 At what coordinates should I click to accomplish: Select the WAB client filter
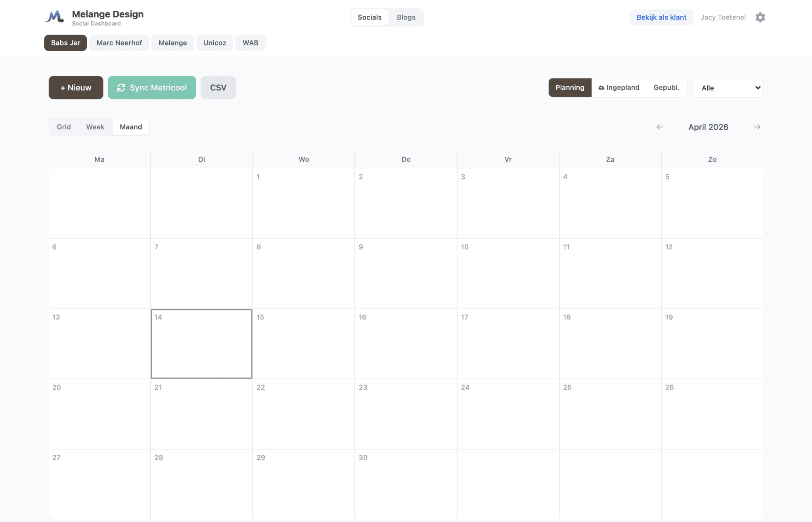coord(250,43)
